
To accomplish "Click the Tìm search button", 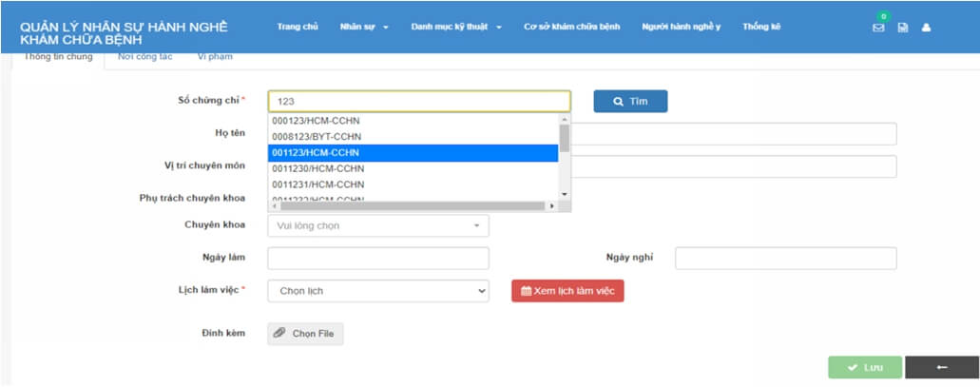I will (x=630, y=101).
